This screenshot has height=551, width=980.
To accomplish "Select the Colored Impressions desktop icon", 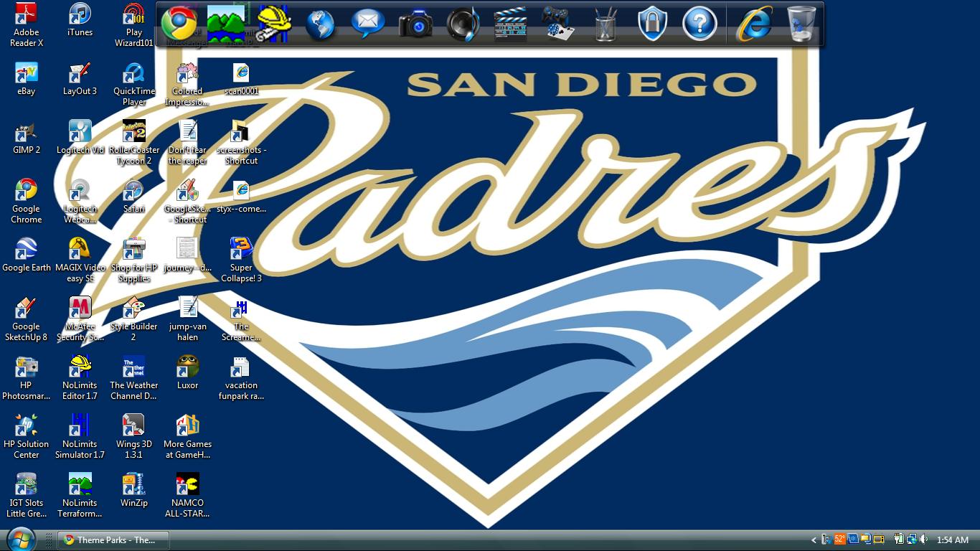I will pos(187,84).
